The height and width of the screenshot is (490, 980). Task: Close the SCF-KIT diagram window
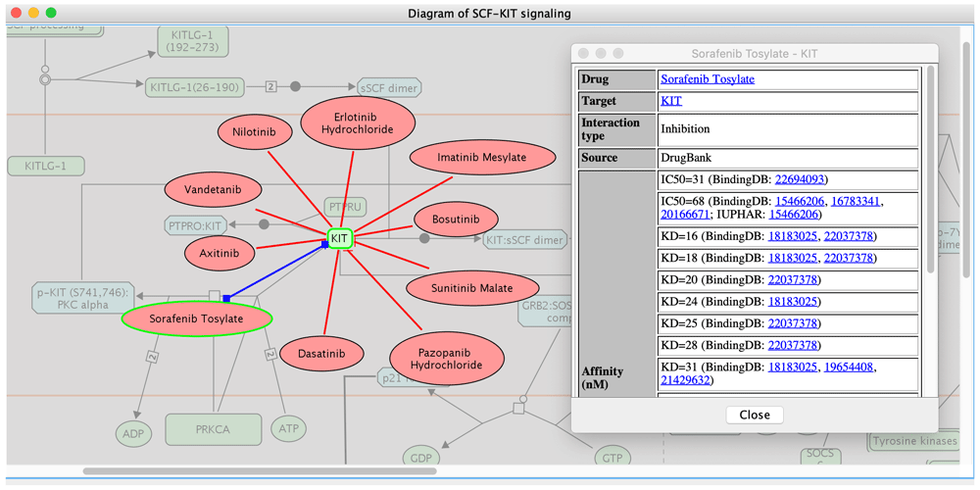[x=17, y=12]
